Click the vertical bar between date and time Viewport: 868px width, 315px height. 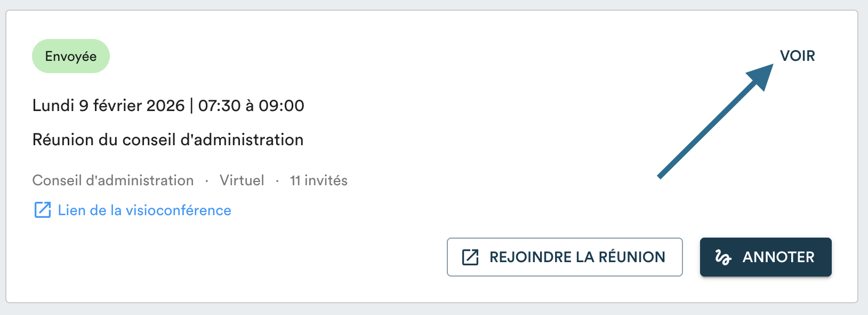pyautogui.click(x=191, y=106)
